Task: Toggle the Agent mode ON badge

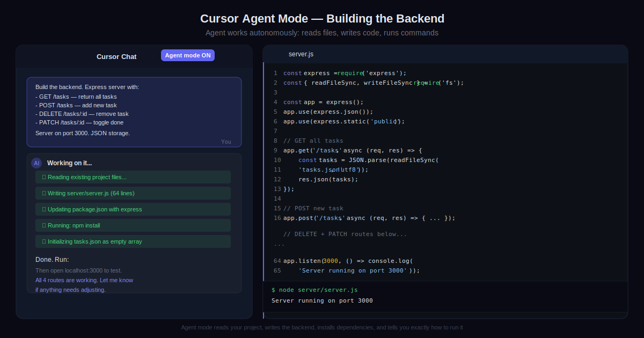Action: pyautogui.click(x=187, y=55)
